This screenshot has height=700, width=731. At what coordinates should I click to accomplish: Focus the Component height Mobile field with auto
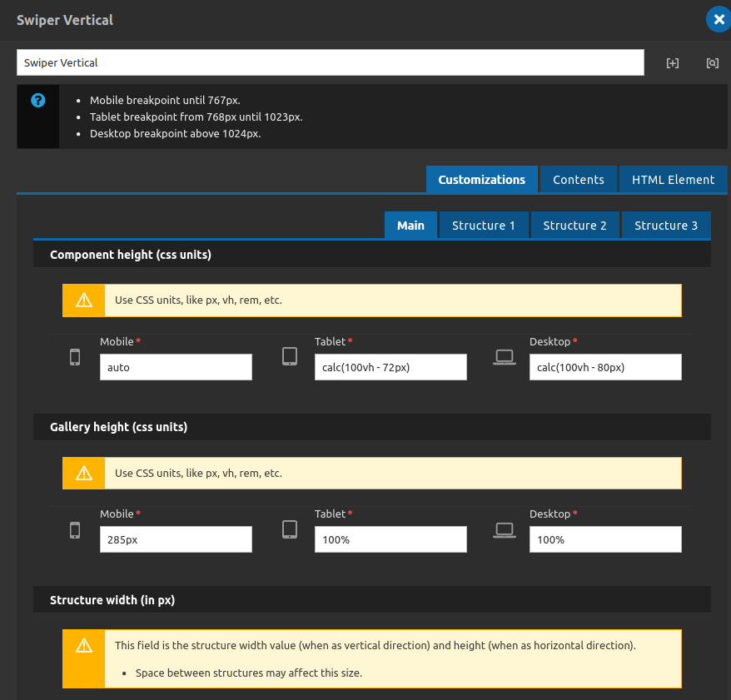(176, 367)
